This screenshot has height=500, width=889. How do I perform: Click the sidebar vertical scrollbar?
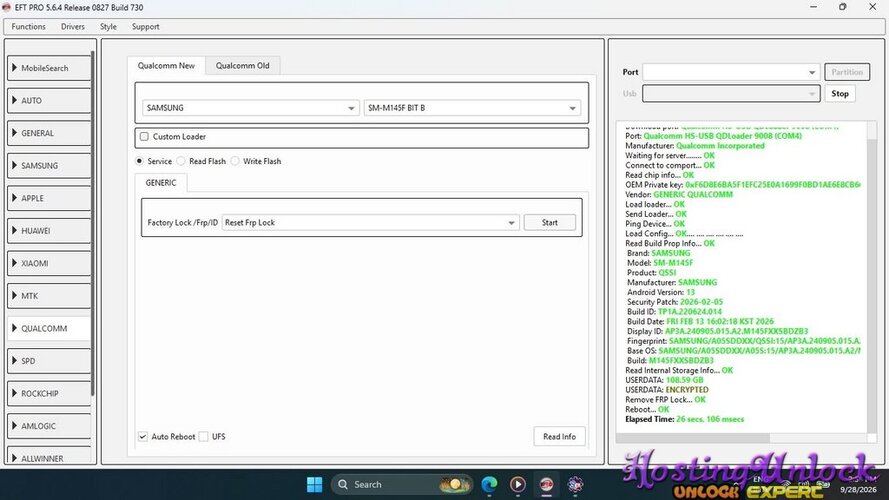click(x=93, y=224)
